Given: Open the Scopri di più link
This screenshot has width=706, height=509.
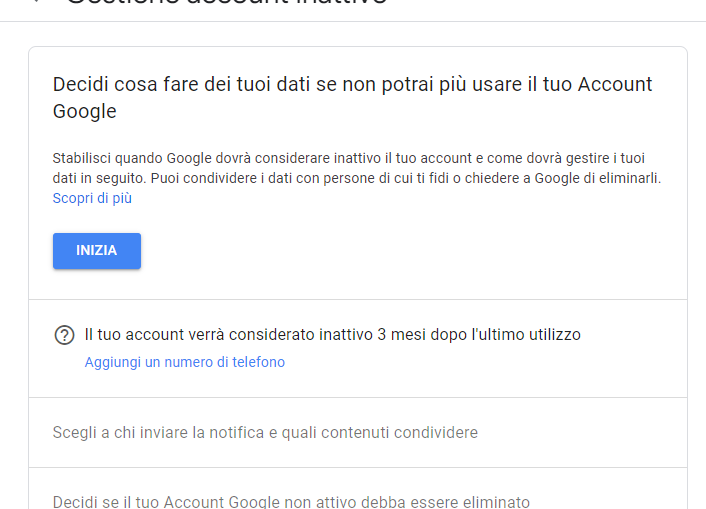Looking at the screenshot, I should coord(92,198).
